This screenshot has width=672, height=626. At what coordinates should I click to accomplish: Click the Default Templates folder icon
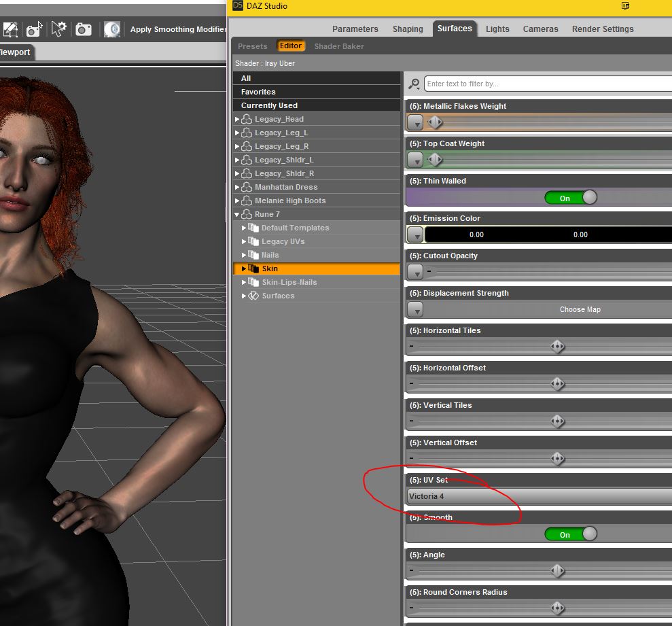tap(253, 228)
